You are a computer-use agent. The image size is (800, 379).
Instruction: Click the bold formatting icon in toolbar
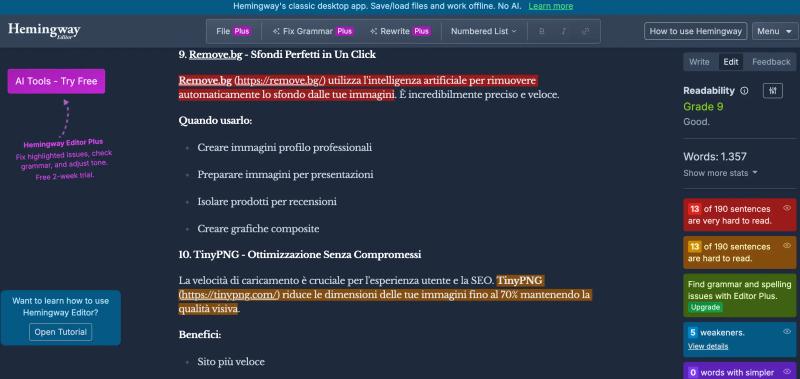coord(542,31)
